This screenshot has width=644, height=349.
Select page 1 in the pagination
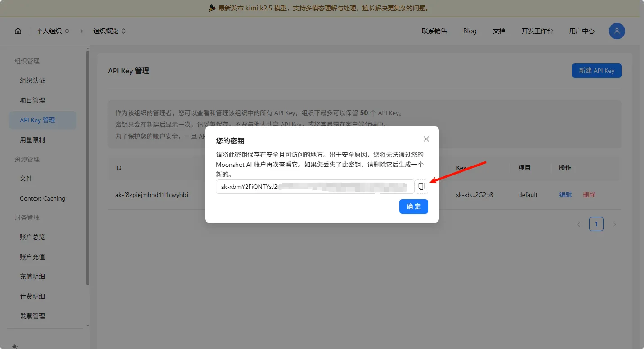596,224
